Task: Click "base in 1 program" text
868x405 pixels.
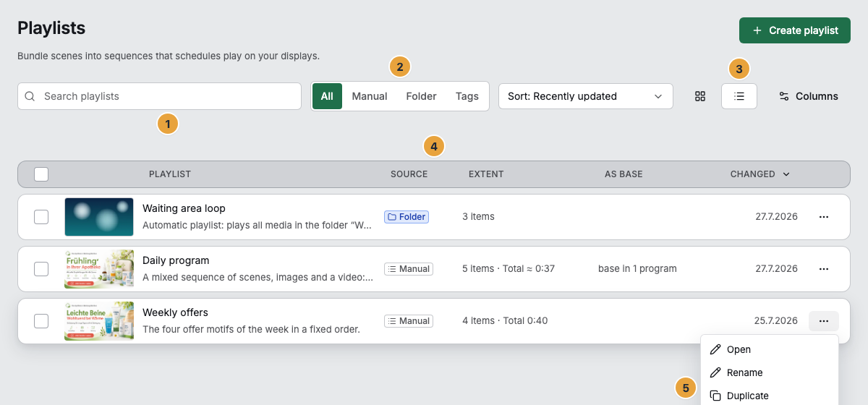Action: pyautogui.click(x=637, y=269)
